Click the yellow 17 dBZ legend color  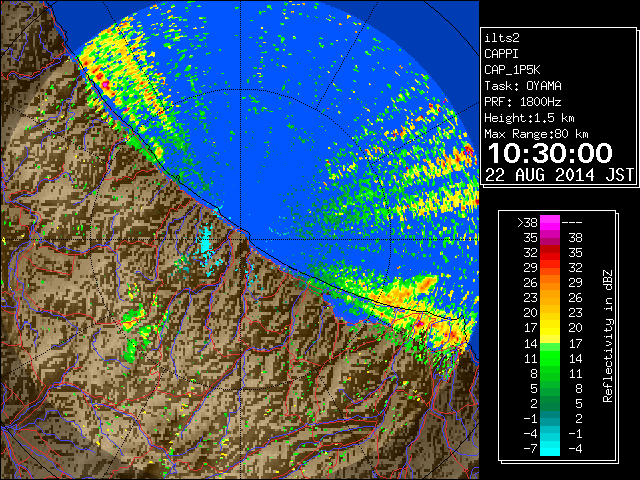pyautogui.click(x=550, y=328)
